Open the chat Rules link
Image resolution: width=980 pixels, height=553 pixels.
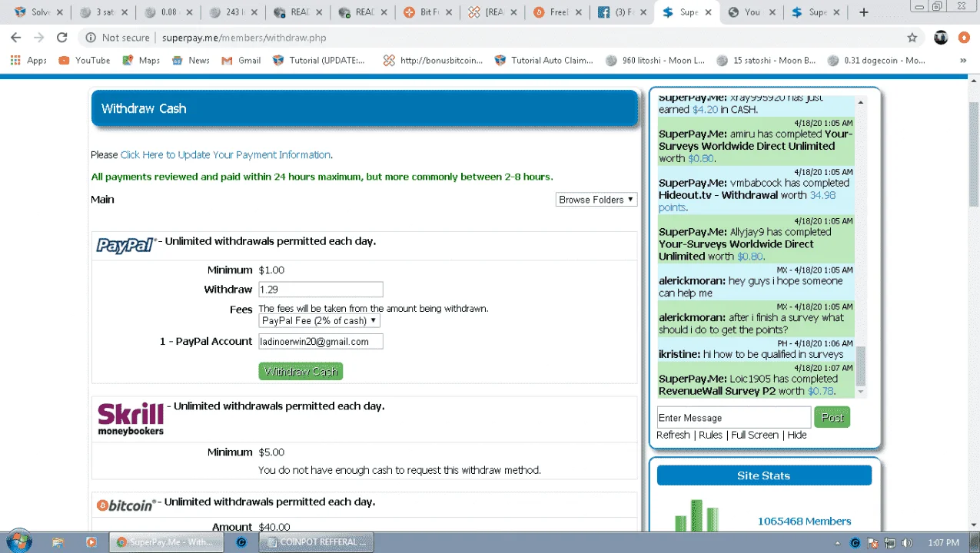(x=710, y=435)
